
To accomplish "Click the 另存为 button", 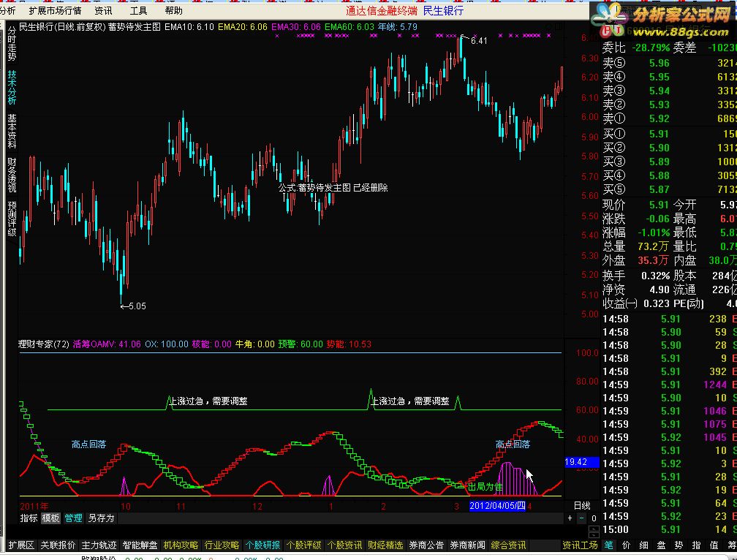I will (101, 518).
